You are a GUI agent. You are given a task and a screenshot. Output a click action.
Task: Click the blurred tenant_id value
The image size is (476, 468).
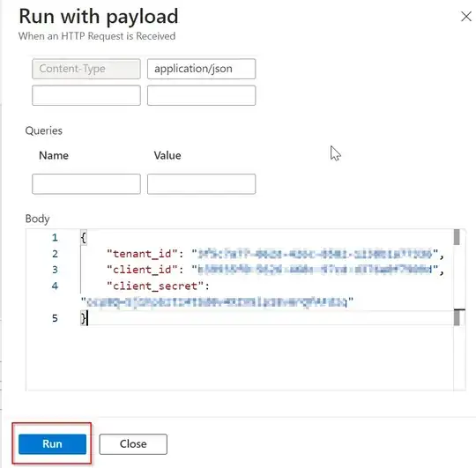[x=315, y=254]
